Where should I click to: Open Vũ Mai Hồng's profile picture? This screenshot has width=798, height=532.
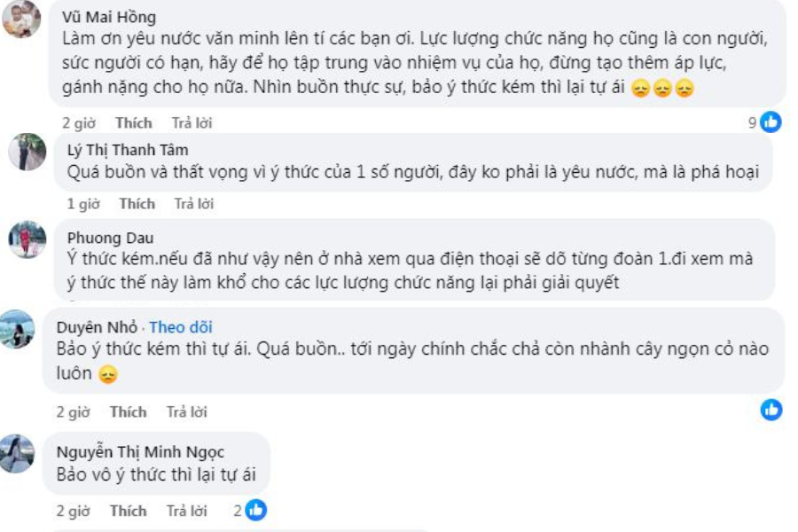click(x=21, y=19)
